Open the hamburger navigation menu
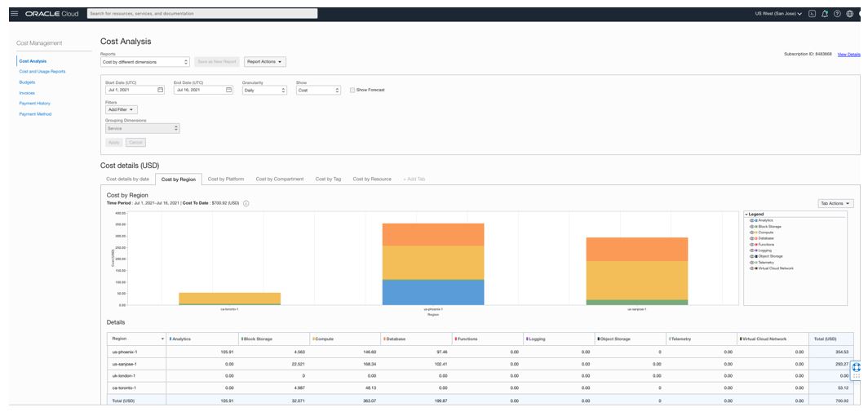The image size is (868, 412). click(x=14, y=14)
